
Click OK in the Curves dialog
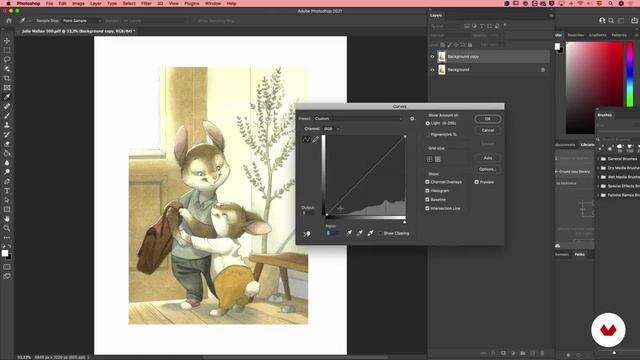(488, 119)
